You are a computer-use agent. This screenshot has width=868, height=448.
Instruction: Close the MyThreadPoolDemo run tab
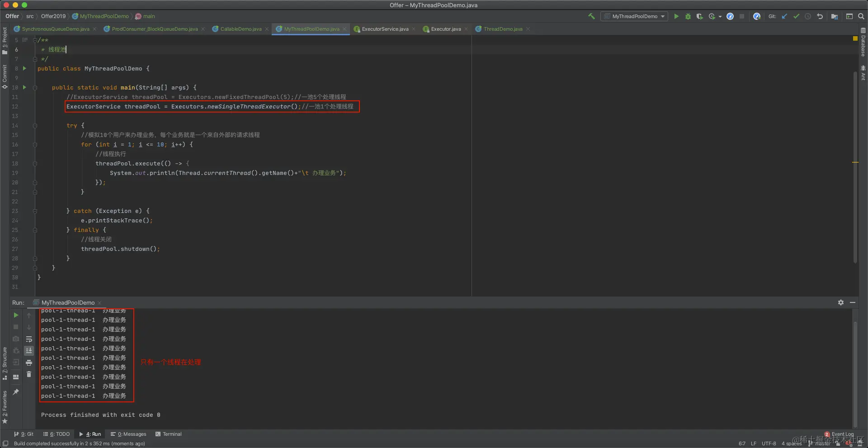pos(99,303)
